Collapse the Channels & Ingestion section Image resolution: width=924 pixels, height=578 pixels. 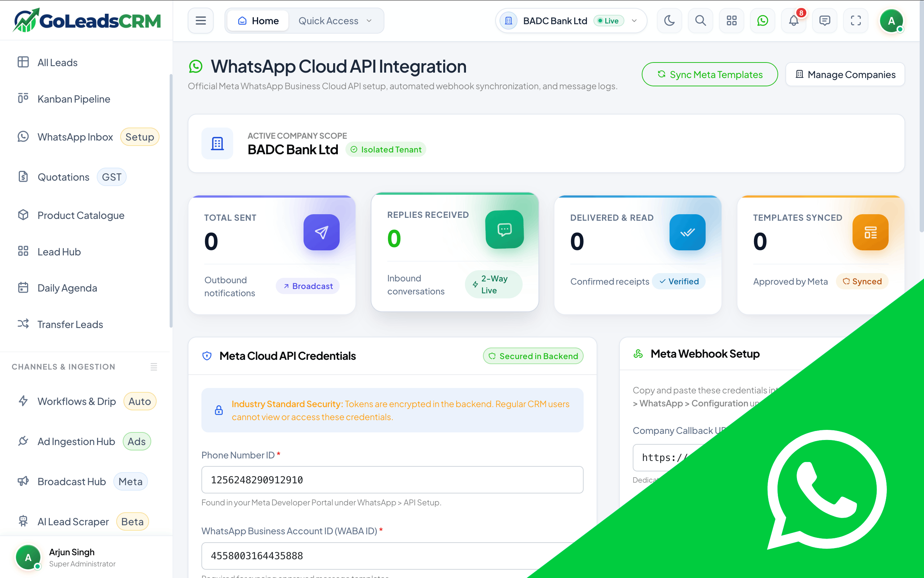(x=154, y=367)
